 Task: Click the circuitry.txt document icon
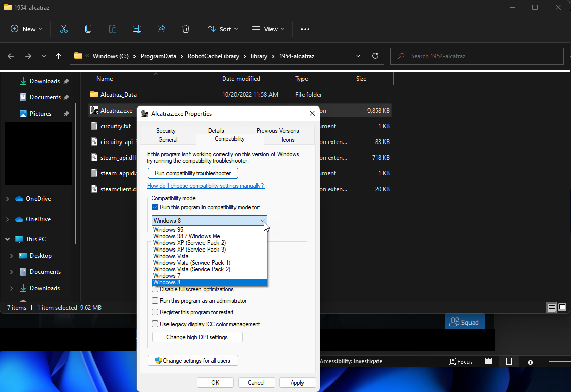(94, 126)
